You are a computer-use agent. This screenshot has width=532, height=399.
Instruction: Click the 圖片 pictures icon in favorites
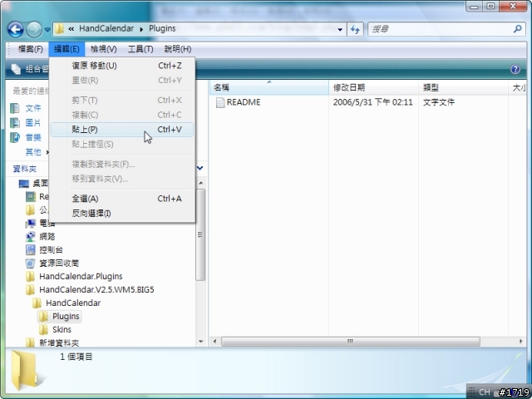pyautogui.click(x=15, y=123)
